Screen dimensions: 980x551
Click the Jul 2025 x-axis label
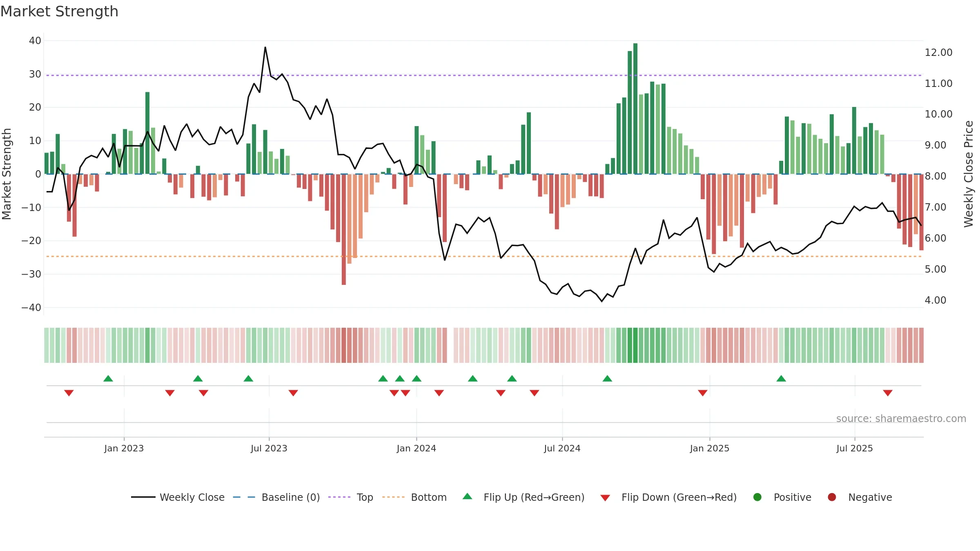tap(855, 449)
